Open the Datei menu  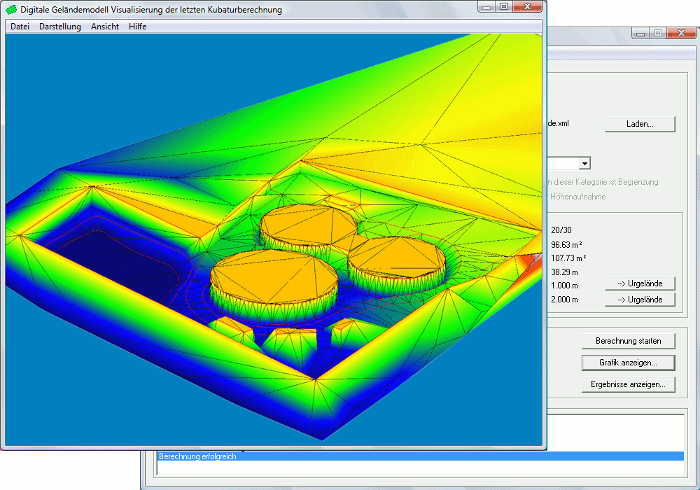[x=19, y=26]
